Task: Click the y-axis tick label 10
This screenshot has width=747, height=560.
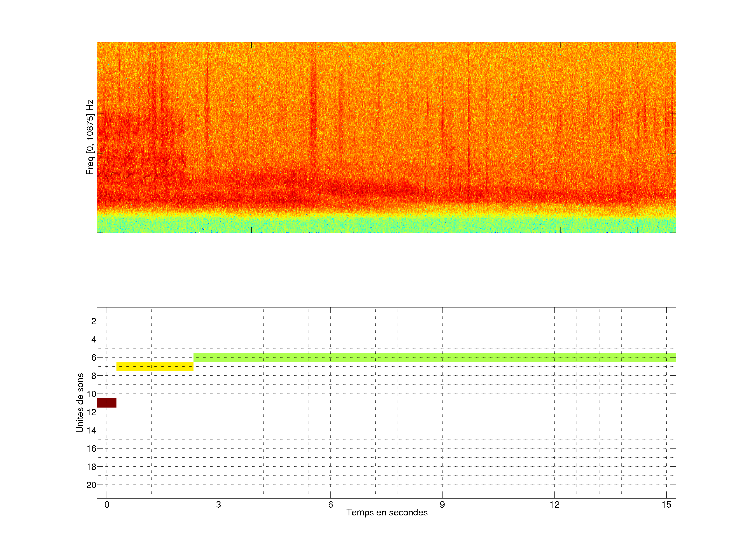Action: point(91,394)
